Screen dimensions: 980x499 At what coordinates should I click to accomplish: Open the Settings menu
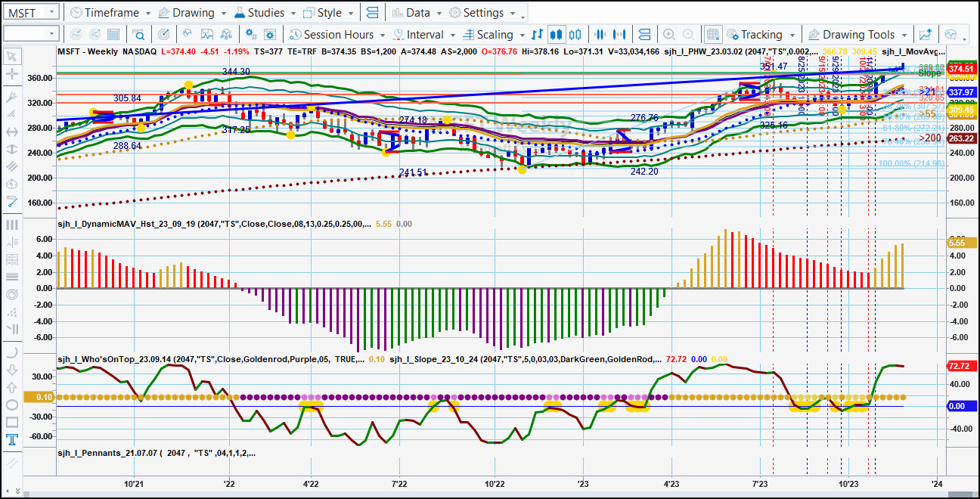[x=482, y=13]
